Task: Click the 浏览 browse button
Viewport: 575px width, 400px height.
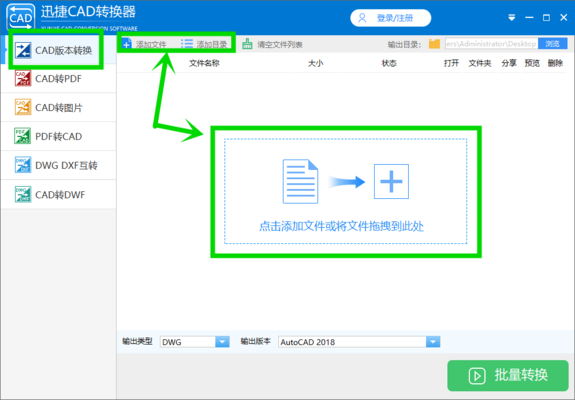Action: pyautogui.click(x=553, y=44)
